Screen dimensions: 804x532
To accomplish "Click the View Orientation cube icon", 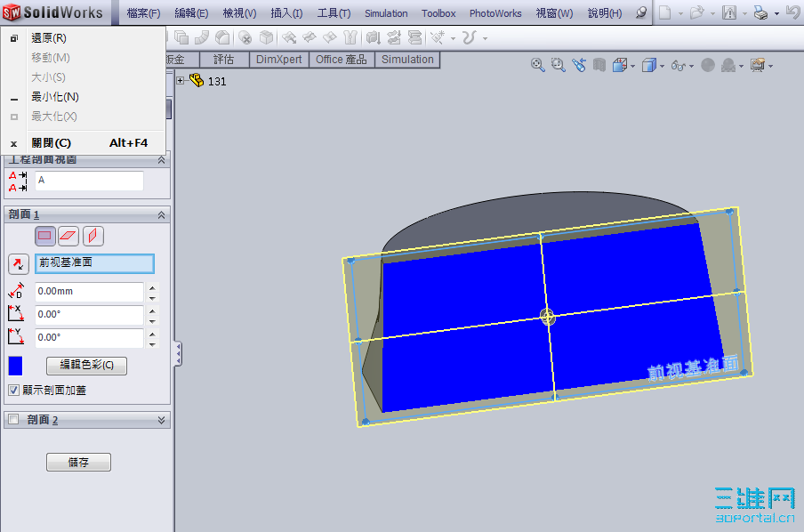I will 620,65.
